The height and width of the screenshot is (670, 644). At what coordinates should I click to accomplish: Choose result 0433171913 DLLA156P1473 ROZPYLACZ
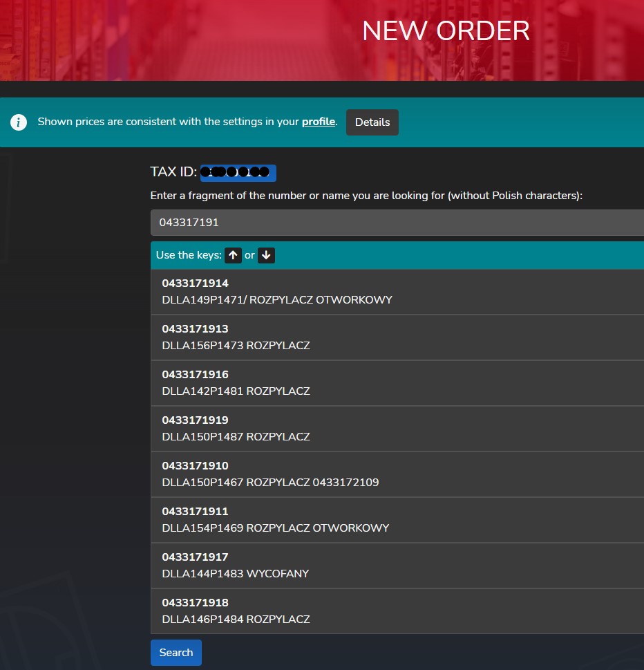click(397, 337)
